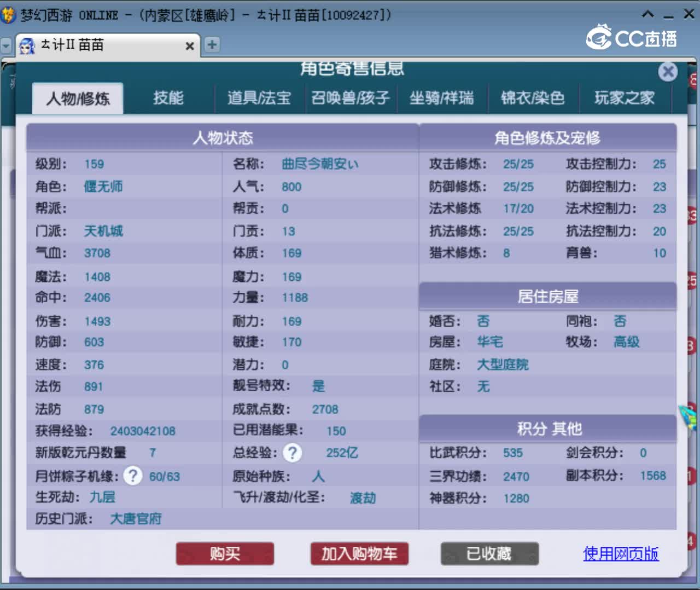This screenshot has width=700, height=590.
Task: Click the 角色修炼及宠修 section header
Action: (548, 137)
